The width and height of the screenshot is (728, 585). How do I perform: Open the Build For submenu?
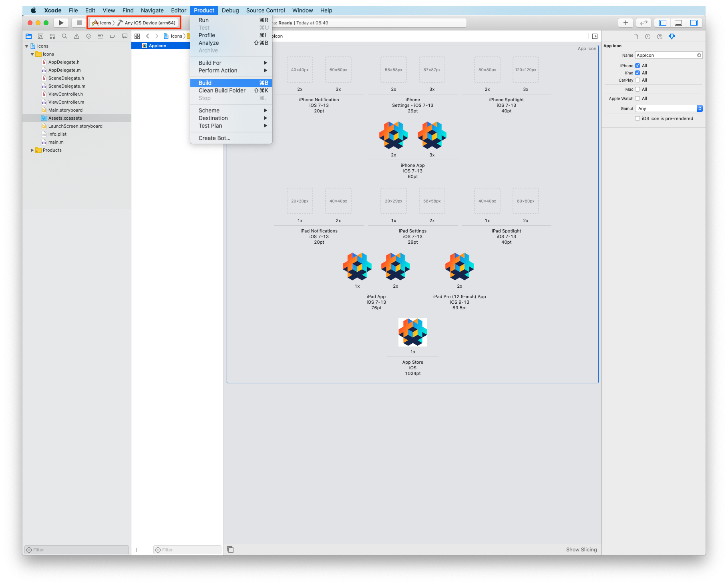[x=231, y=63]
